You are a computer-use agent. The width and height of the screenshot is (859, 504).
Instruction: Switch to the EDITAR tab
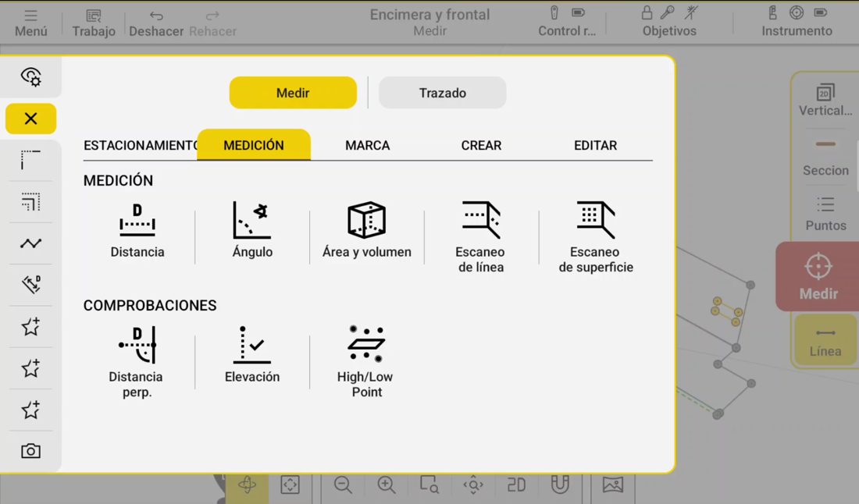coord(596,146)
